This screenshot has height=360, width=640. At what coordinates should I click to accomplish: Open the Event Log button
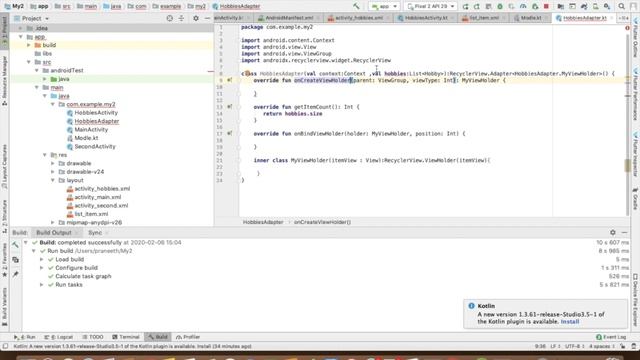611,337
